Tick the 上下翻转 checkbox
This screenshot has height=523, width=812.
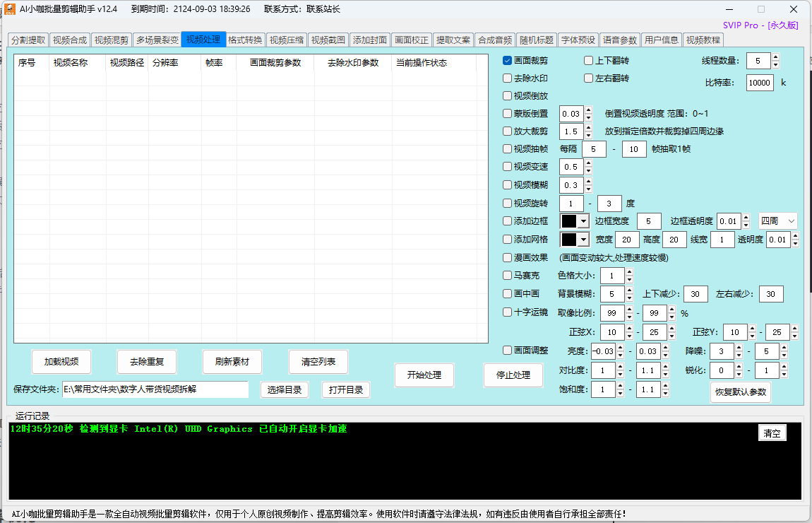coord(588,61)
